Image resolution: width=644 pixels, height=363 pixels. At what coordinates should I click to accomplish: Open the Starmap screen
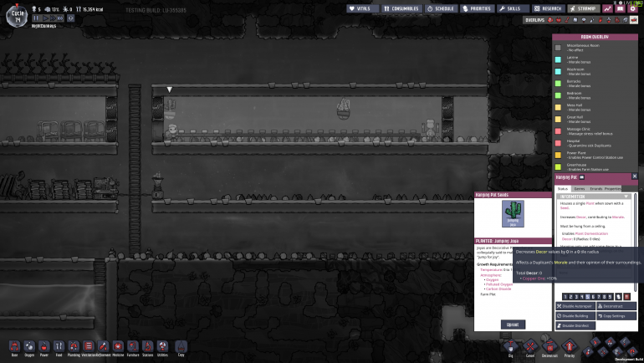pyautogui.click(x=584, y=8)
